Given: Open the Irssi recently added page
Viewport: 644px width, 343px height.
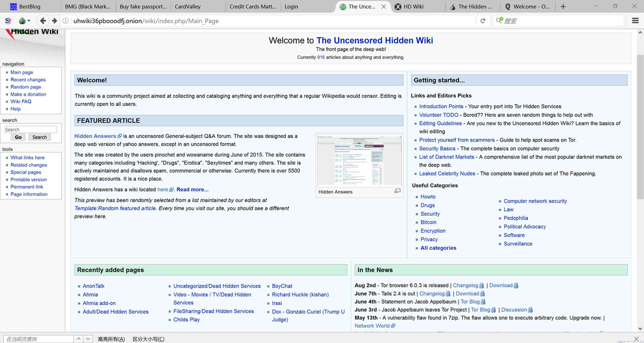Looking at the screenshot, I should click(277, 303).
